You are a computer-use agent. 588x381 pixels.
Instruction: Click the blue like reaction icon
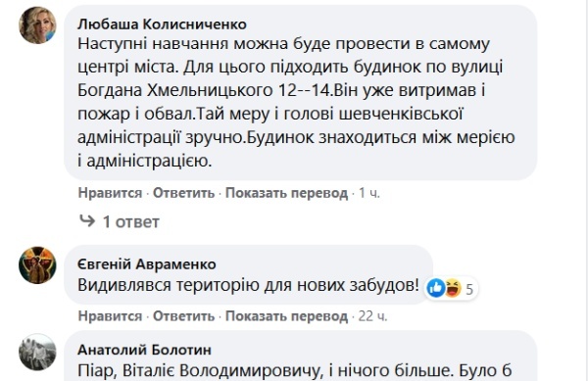(436, 288)
